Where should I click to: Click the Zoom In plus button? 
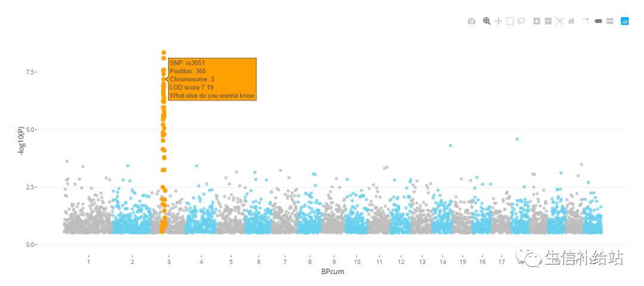(x=537, y=21)
